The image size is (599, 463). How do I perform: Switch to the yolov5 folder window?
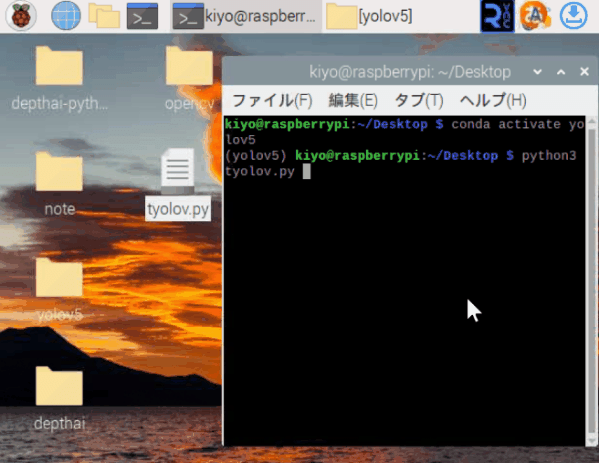coord(370,16)
